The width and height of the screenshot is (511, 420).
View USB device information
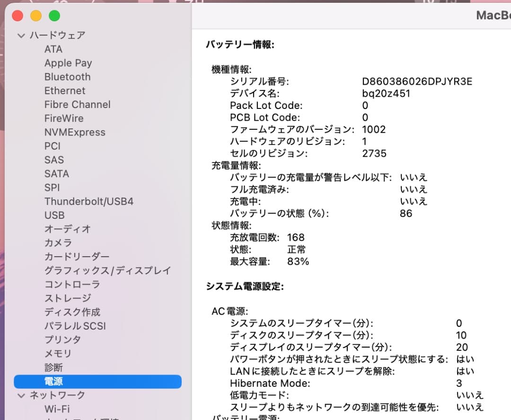click(54, 215)
